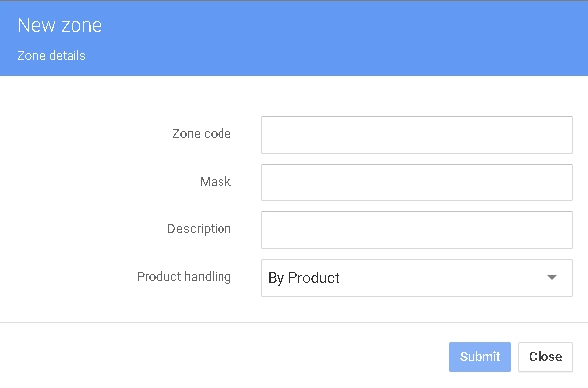Open the Product handling combo box
588x388 pixels.
tap(417, 278)
